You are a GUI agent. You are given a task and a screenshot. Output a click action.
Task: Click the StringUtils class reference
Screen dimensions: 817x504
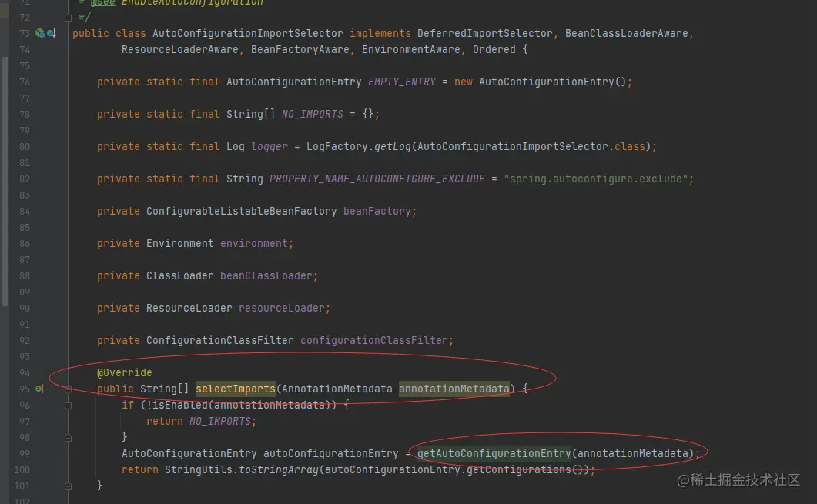pos(198,469)
